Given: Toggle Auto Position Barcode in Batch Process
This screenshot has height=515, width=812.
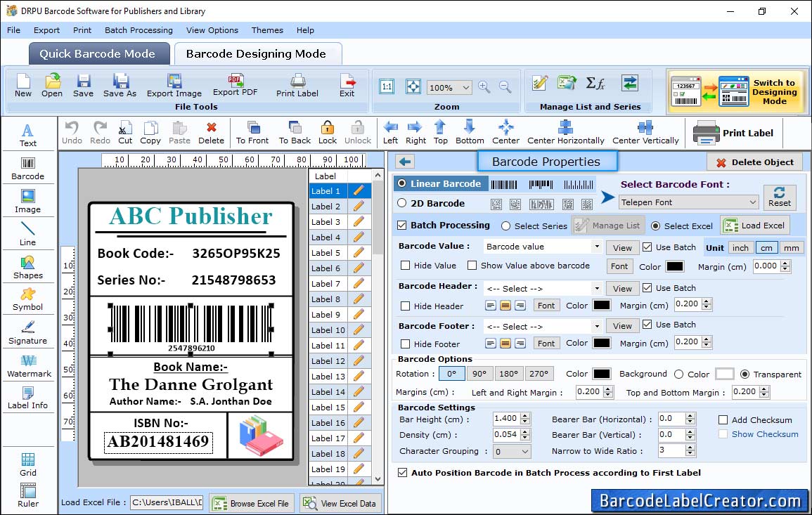Looking at the screenshot, I should tap(402, 473).
